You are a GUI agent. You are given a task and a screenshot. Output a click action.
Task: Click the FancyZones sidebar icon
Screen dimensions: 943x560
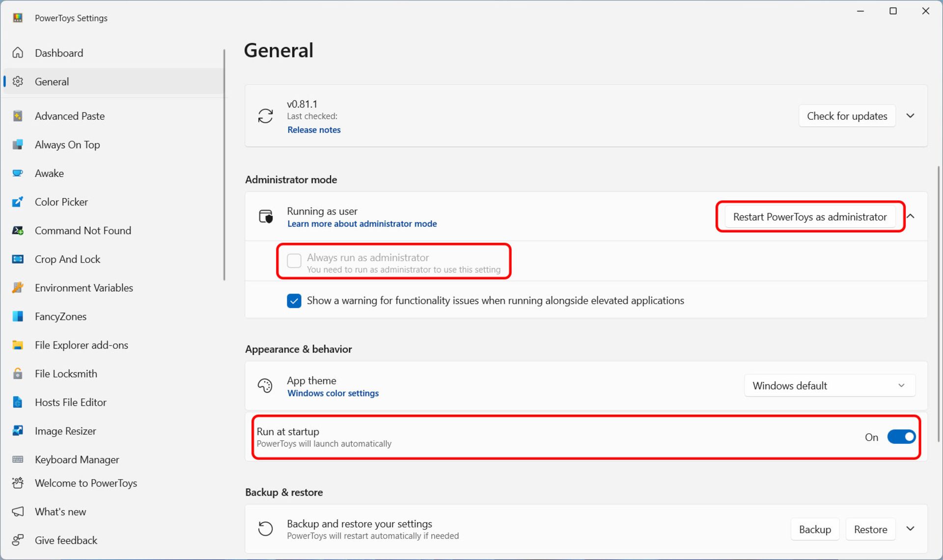coord(18,316)
